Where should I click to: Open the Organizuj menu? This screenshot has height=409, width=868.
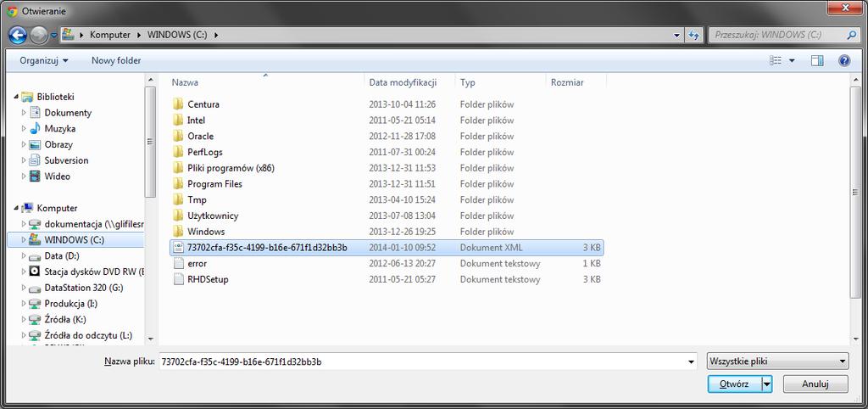coord(44,60)
